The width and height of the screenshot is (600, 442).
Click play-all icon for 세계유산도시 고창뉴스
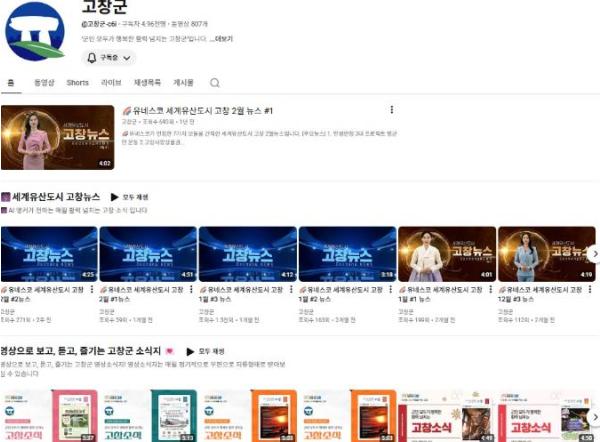pos(115,197)
